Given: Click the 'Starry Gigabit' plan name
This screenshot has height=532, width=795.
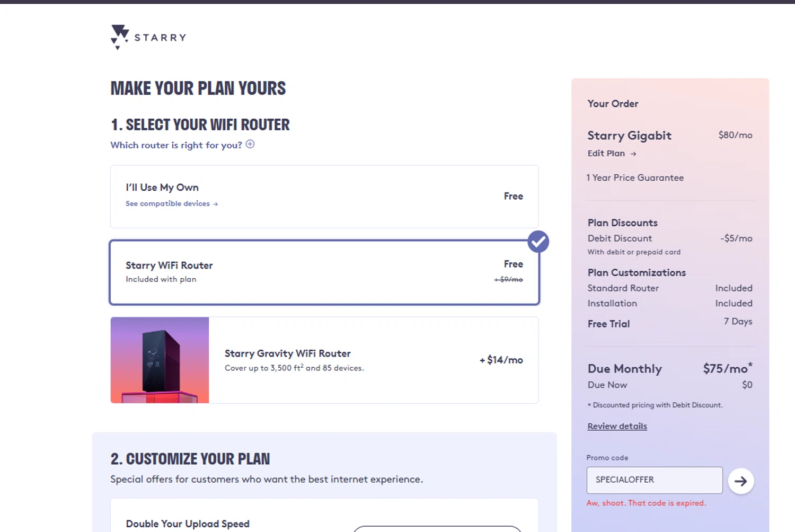Looking at the screenshot, I should click(x=629, y=136).
